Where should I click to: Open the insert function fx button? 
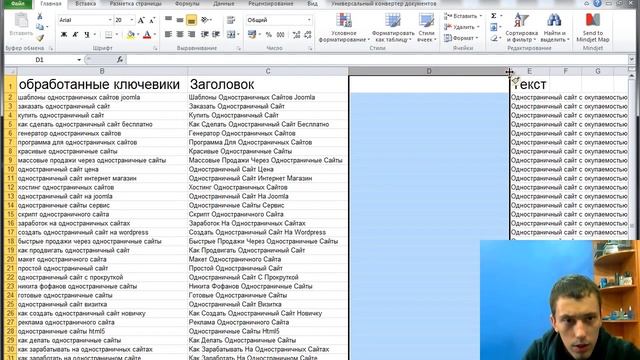point(120,60)
